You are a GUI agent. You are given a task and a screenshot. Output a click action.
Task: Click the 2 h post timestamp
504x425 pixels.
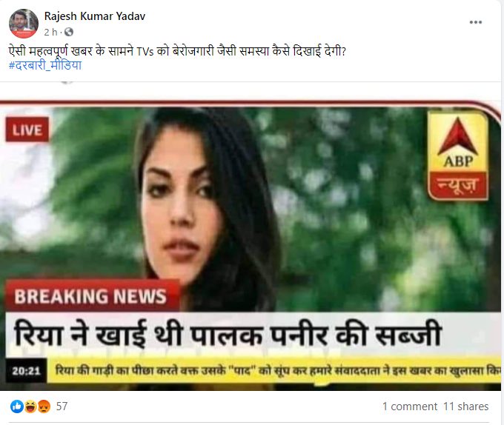50,32
